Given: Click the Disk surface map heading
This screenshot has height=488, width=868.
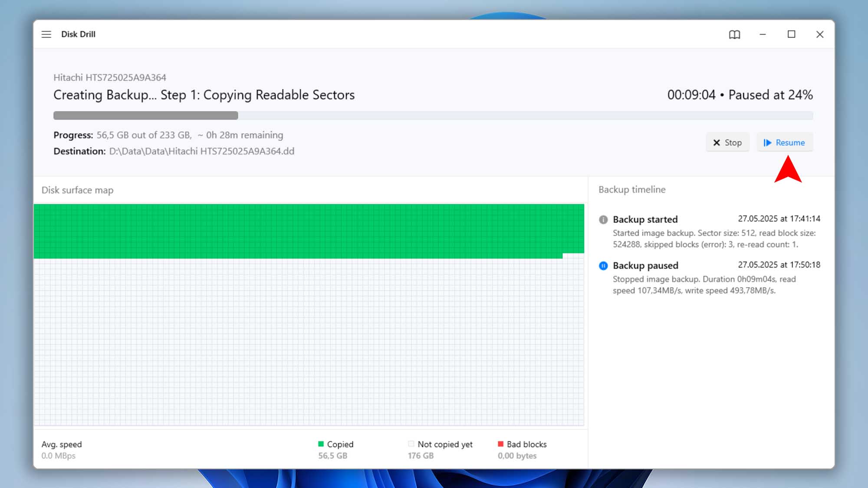Looking at the screenshot, I should [77, 190].
